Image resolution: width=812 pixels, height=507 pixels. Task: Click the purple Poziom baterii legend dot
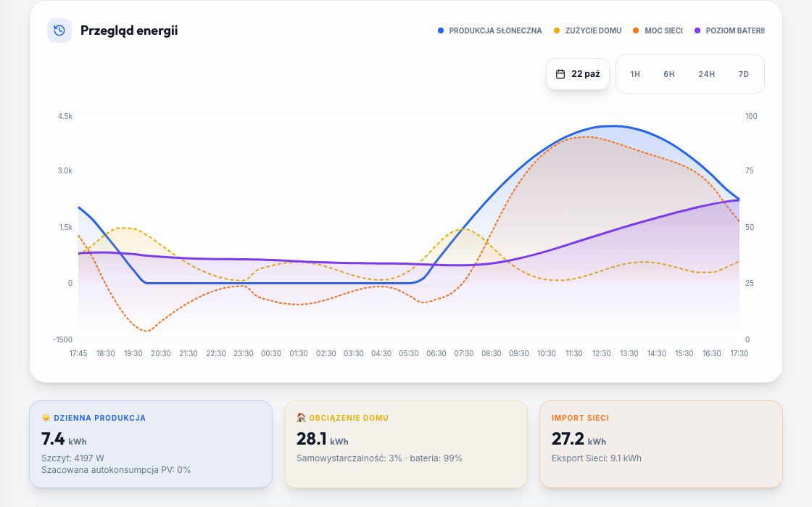[x=697, y=30]
